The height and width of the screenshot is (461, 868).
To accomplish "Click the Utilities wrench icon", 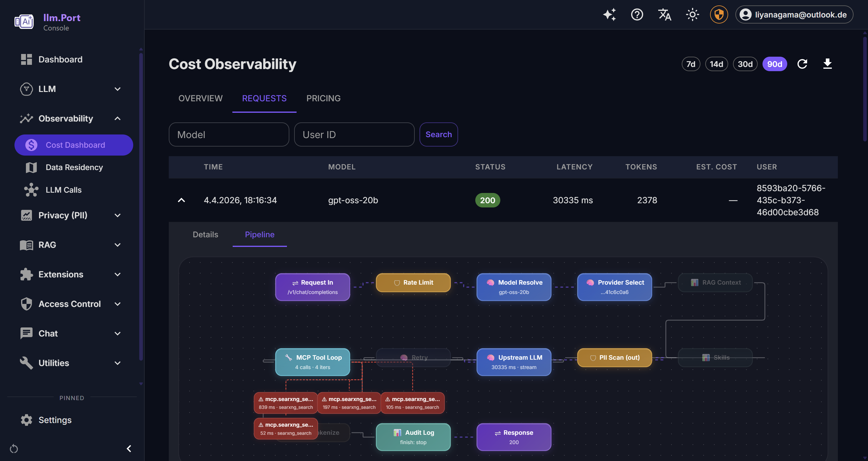I will pos(26,363).
